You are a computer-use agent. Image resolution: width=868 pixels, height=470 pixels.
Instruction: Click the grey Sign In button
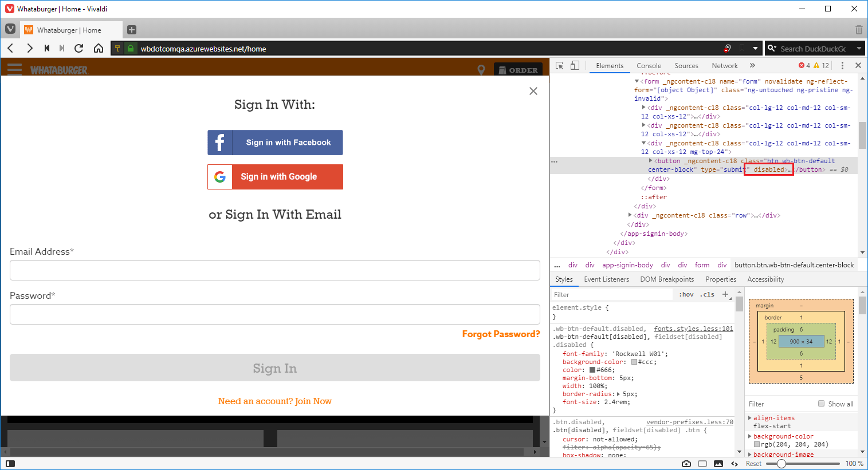pos(275,368)
